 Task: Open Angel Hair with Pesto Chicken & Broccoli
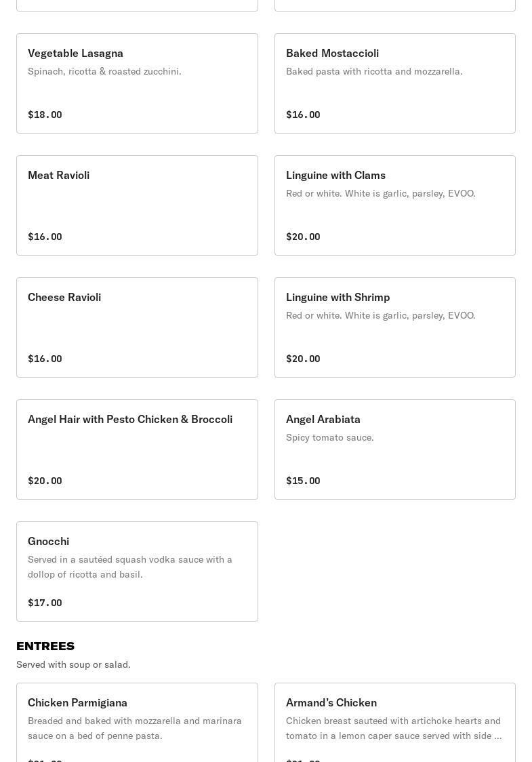(137, 449)
